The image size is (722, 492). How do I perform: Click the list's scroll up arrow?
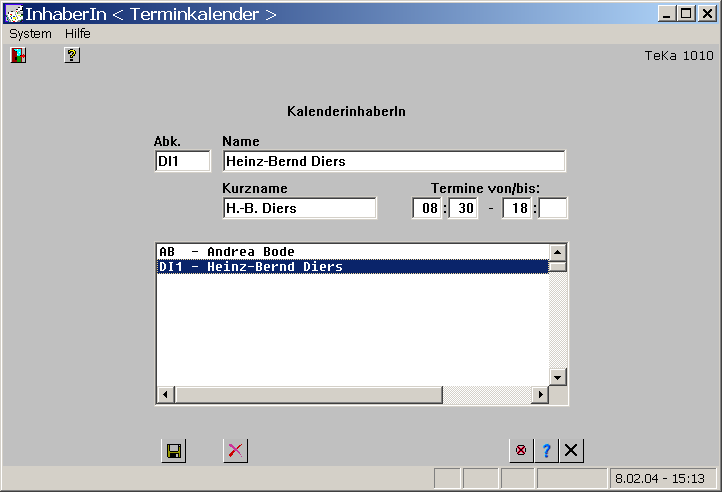point(558,252)
